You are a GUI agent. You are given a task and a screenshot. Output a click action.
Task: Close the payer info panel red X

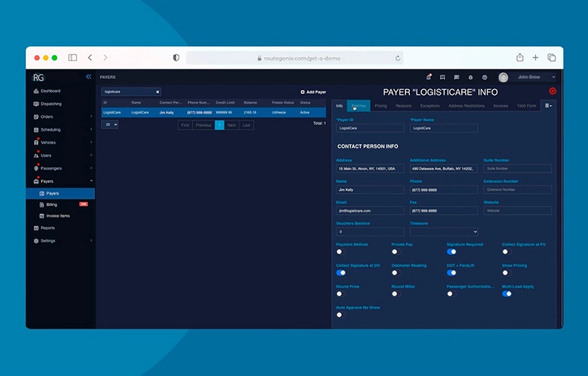pyautogui.click(x=552, y=91)
